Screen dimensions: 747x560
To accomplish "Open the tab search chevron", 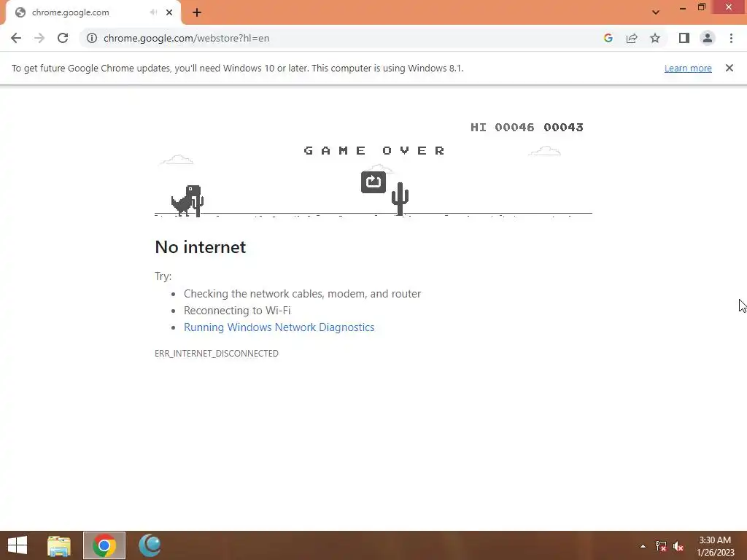I will point(656,12).
